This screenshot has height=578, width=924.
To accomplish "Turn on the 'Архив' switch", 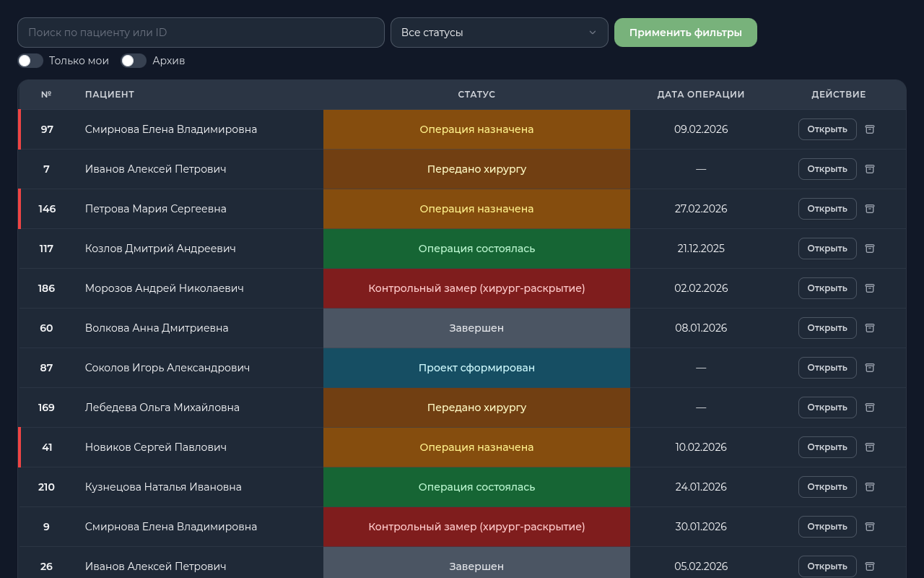I will 134,61.
